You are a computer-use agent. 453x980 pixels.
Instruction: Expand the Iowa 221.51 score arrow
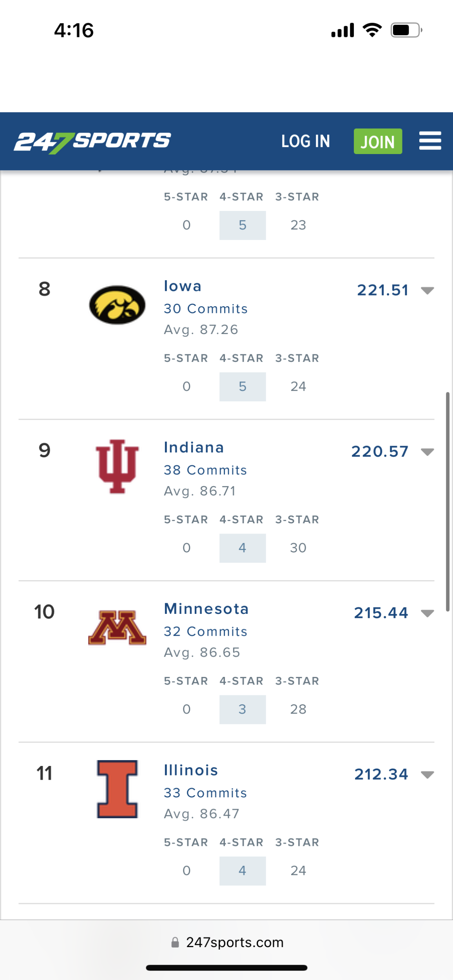[x=427, y=290]
